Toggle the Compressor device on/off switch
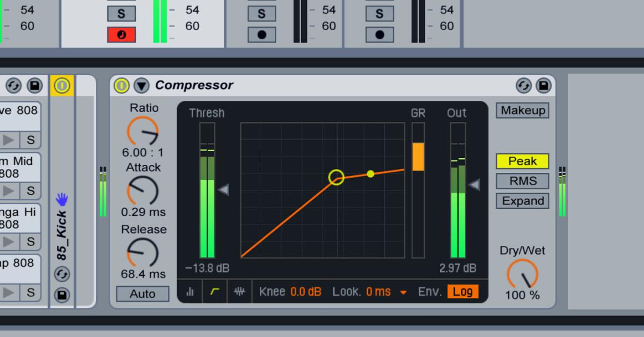 121,85
